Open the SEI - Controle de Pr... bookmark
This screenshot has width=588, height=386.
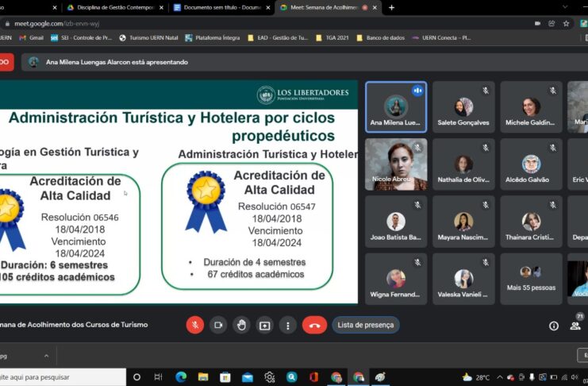82,38
